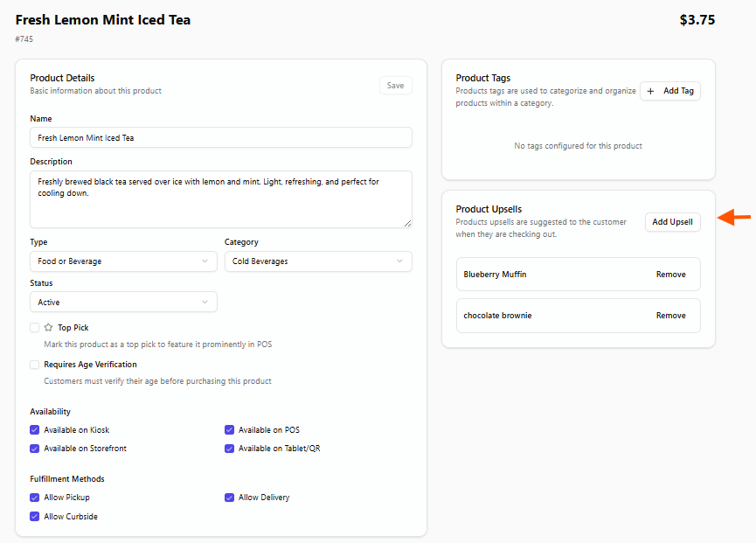Uncheck Available on POS
The image size is (756, 543).
[x=230, y=430]
